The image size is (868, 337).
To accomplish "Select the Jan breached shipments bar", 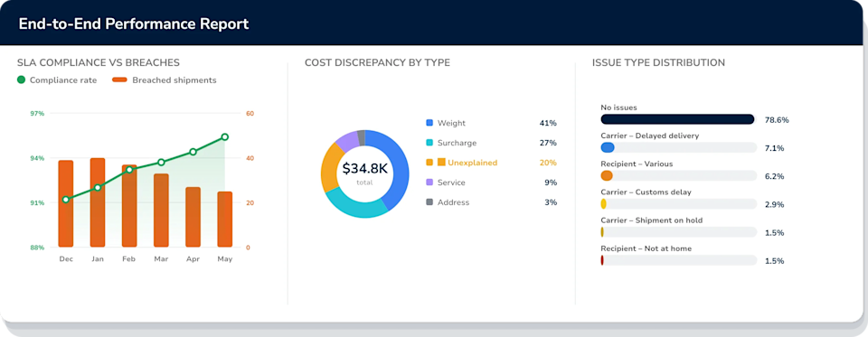I will point(98,202).
